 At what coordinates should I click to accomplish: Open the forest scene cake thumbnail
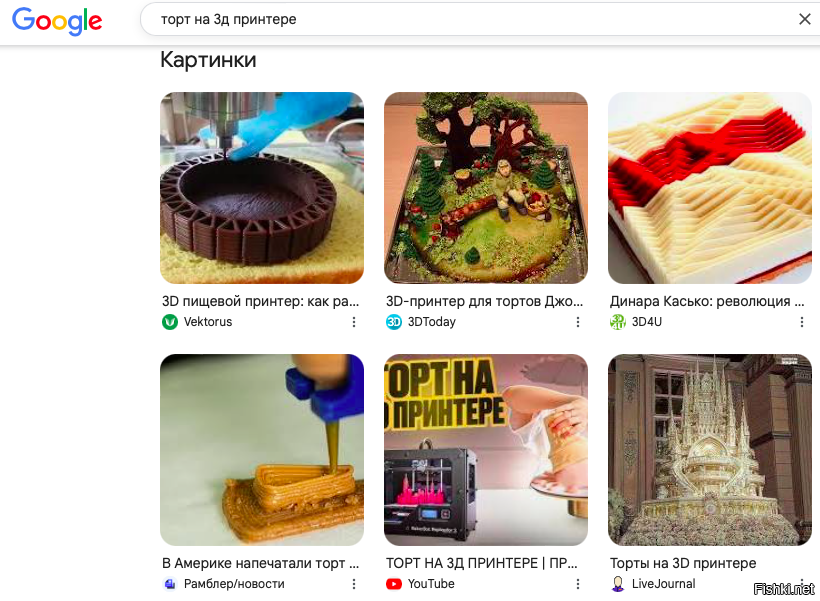coord(486,188)
